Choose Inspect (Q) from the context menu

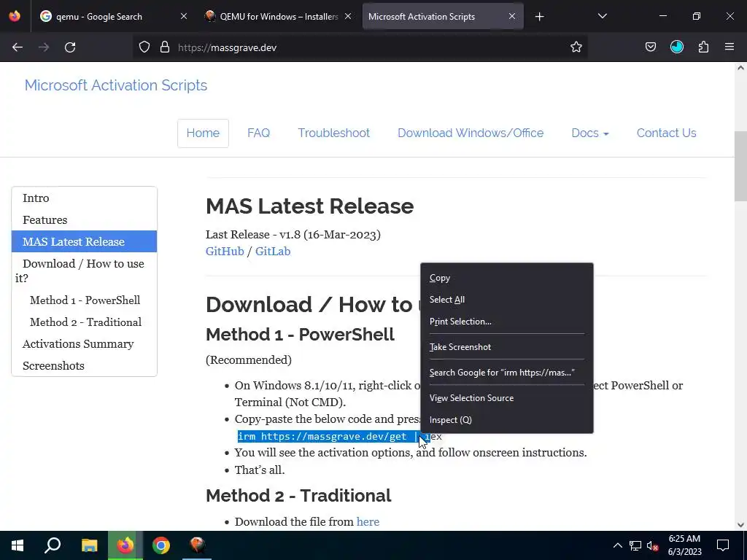pos(507,420)
